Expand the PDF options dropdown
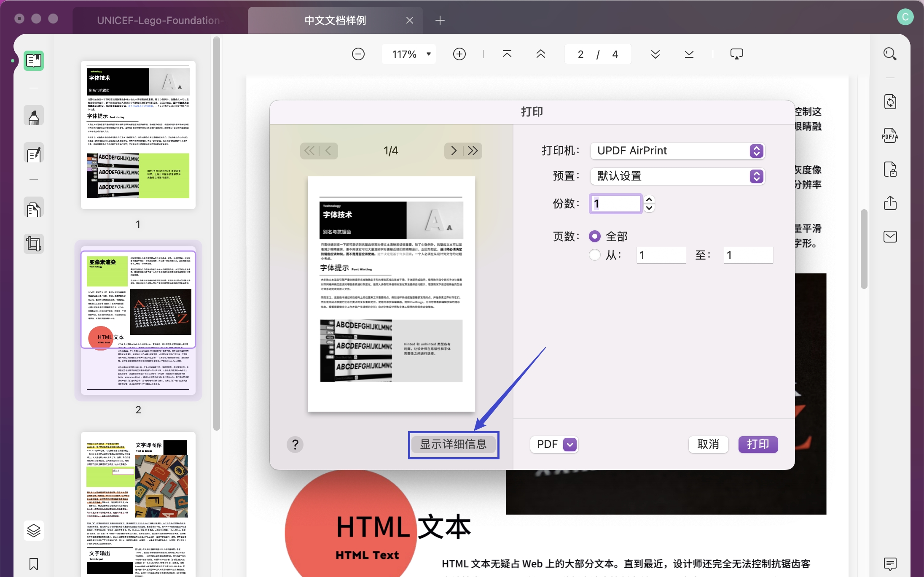 coord(554,445)
